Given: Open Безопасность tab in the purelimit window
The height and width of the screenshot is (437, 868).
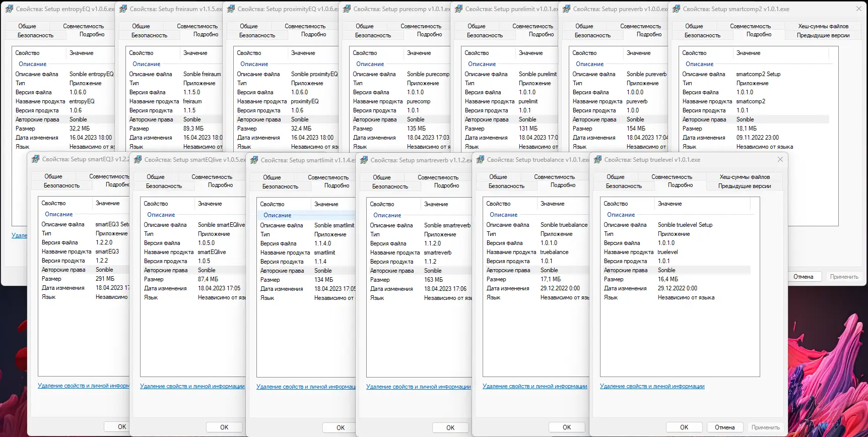Looking at the screenshot, I should [485, 35].
